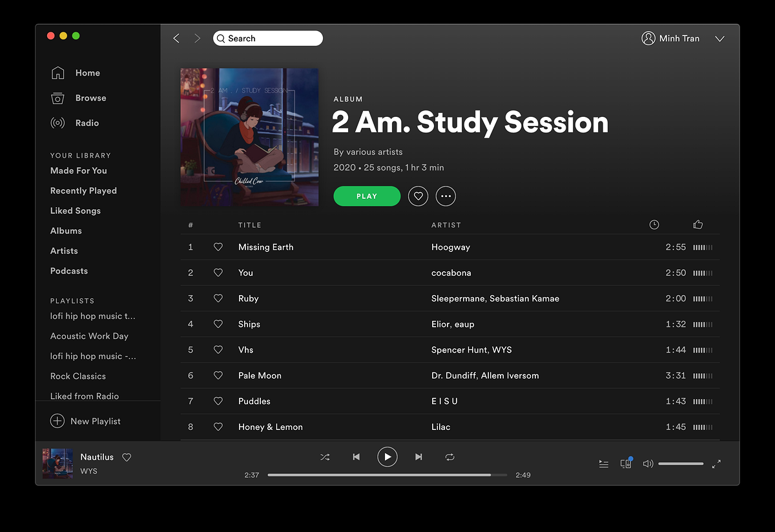This screenshot has width=775, height=532.
Task: Open the connect to a device menu
Action: (626, 463)
